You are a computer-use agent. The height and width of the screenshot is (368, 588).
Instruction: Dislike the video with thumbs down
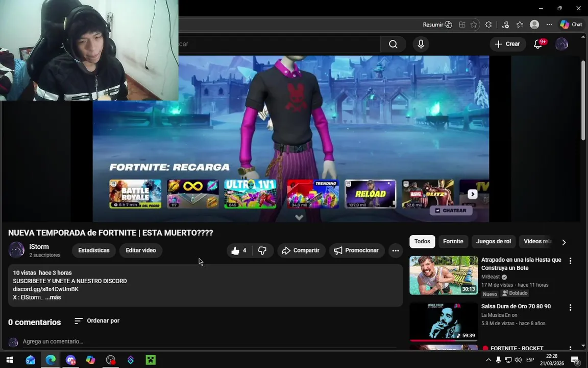(x=262, y=250)
